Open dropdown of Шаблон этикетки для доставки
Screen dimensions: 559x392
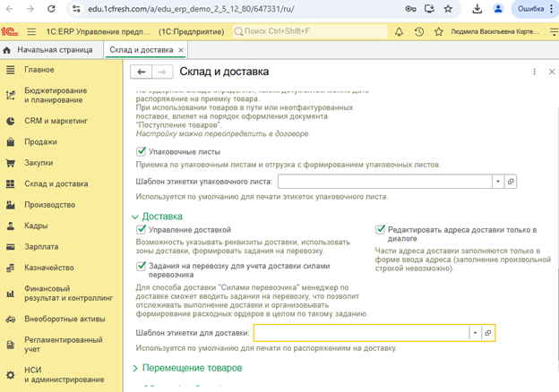(x=475, y=333)
